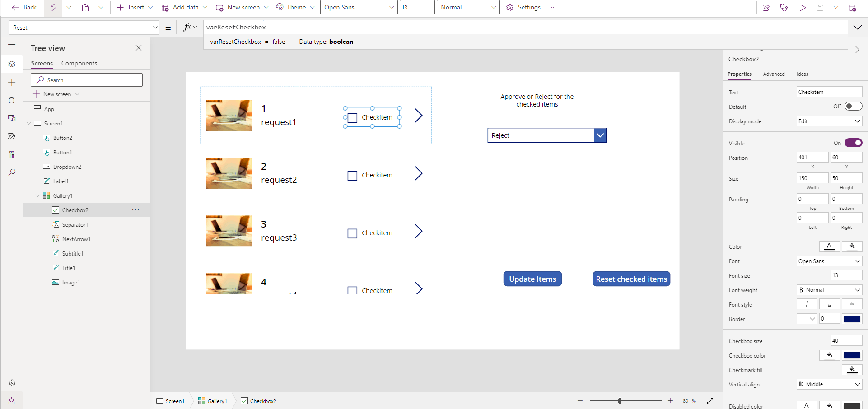Click the Update Items button
This screenshot has width=868, height=409.
[533, 279]
